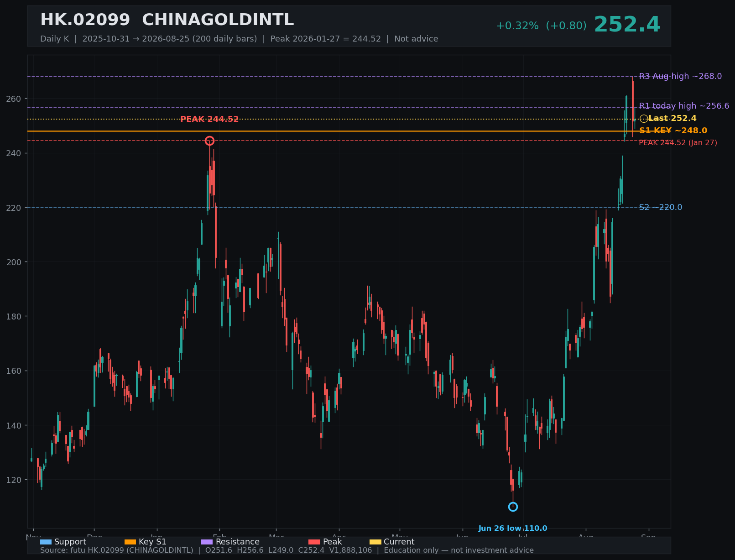Click the "200" y-axis tick label
The image size is (735, 560).
pyautogui.click(x=13, y=262)
